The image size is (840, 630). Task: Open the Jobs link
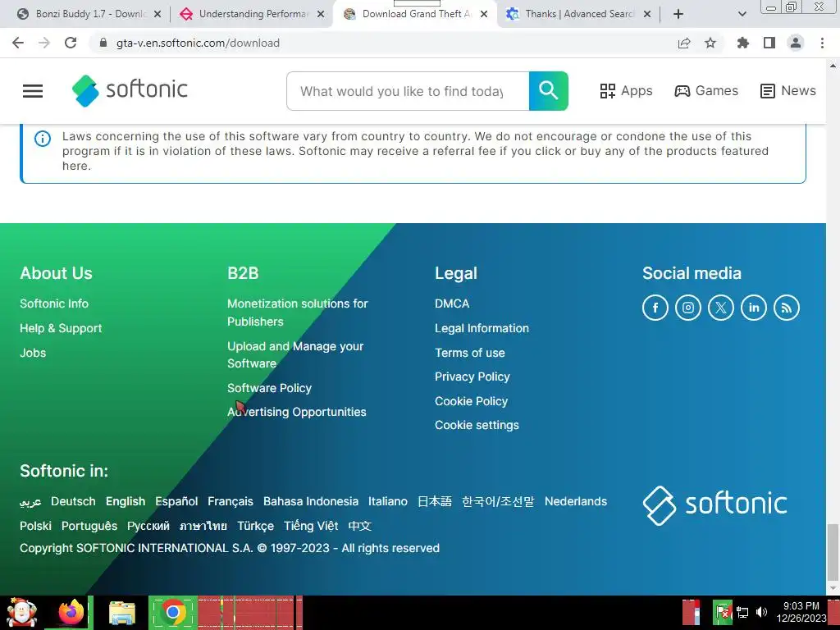coord(33,353)
